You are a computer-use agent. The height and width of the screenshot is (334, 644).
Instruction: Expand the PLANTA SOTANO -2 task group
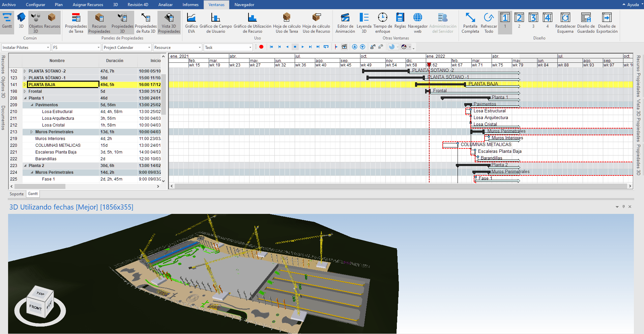(x=25, y=71)
